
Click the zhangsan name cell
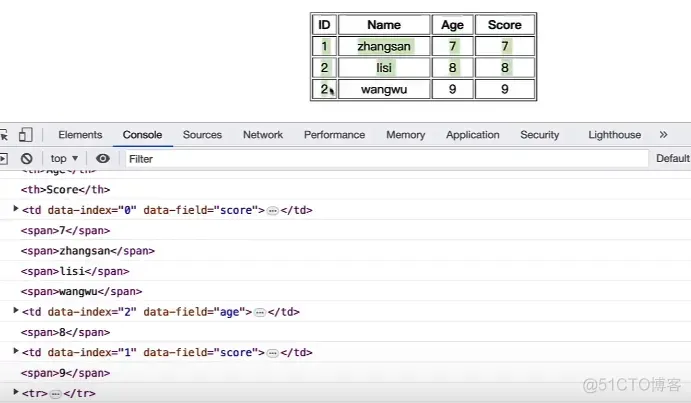[x=384, y=46]
